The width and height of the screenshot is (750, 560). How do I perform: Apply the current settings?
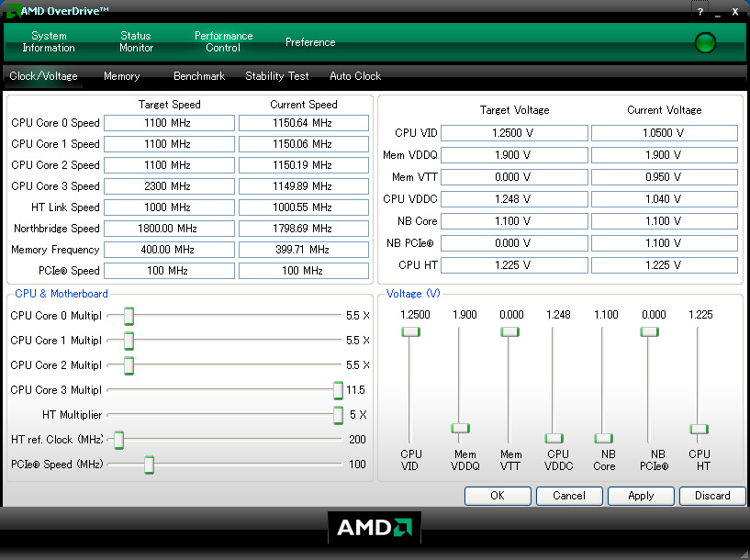641,496
